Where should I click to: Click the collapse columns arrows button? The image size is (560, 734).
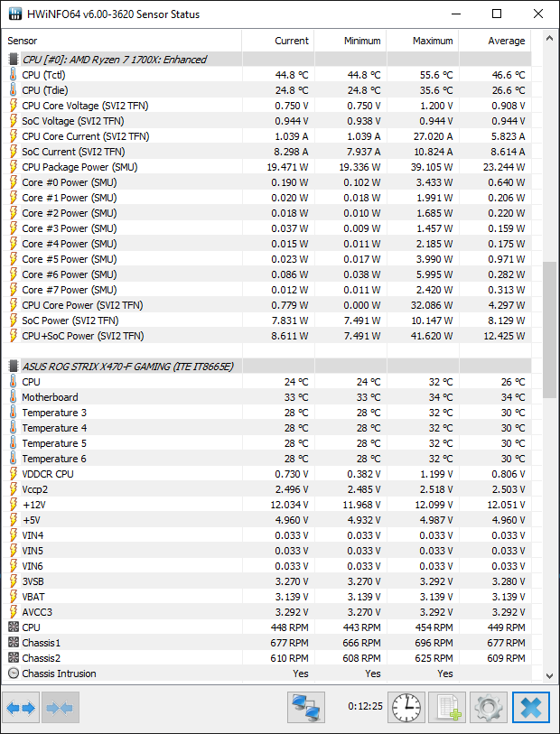click(60, 707)
